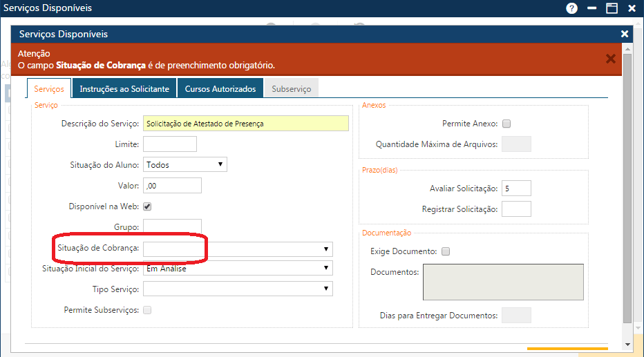This screenshot has width=644, height=357.
Task: Expand Situação Inicial do Serviço dropdown
Action: (238, 269)
